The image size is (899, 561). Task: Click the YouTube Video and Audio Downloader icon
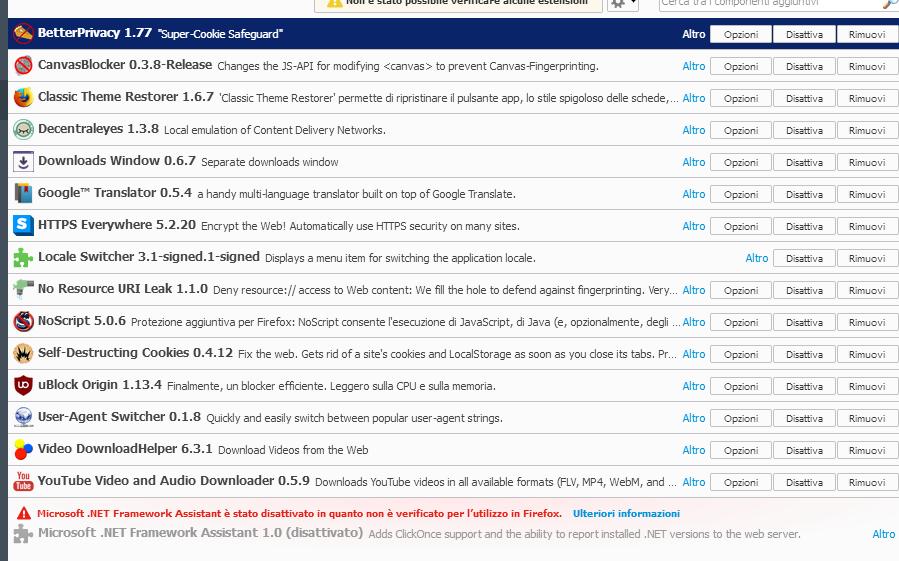[24, 482]
